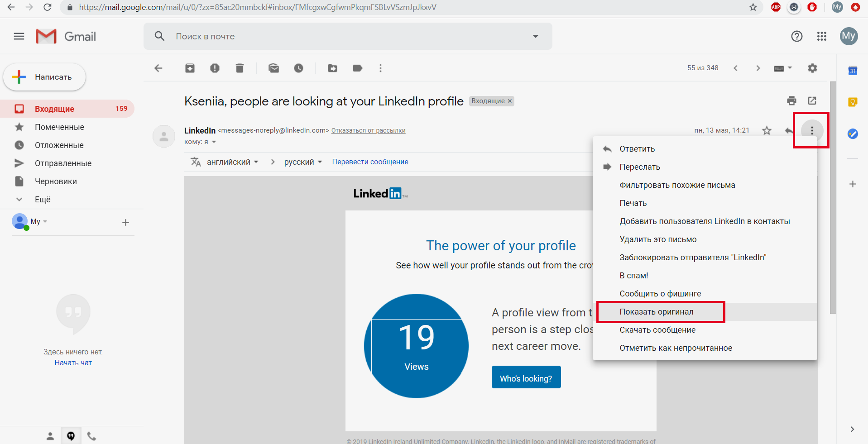Change source language 'английский' dropdown
The image size is (868, 444).
point(233,162)
